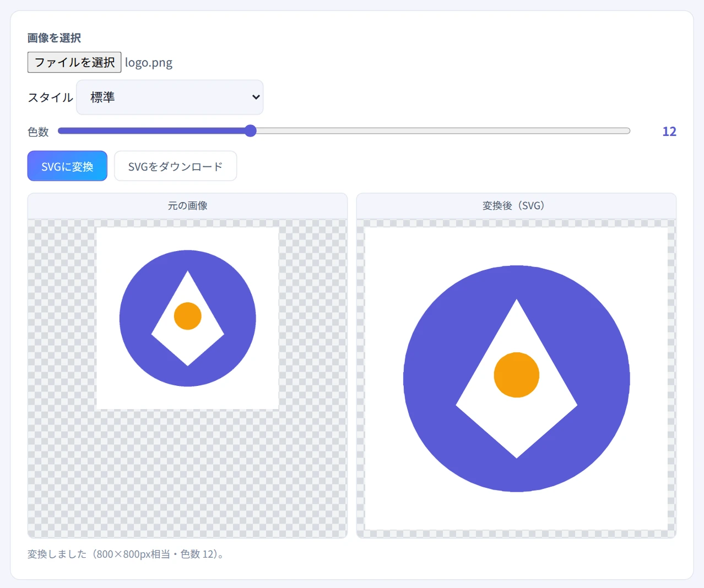
Task: Open the スタイル dropdown showing 標準
Action: 170,97
